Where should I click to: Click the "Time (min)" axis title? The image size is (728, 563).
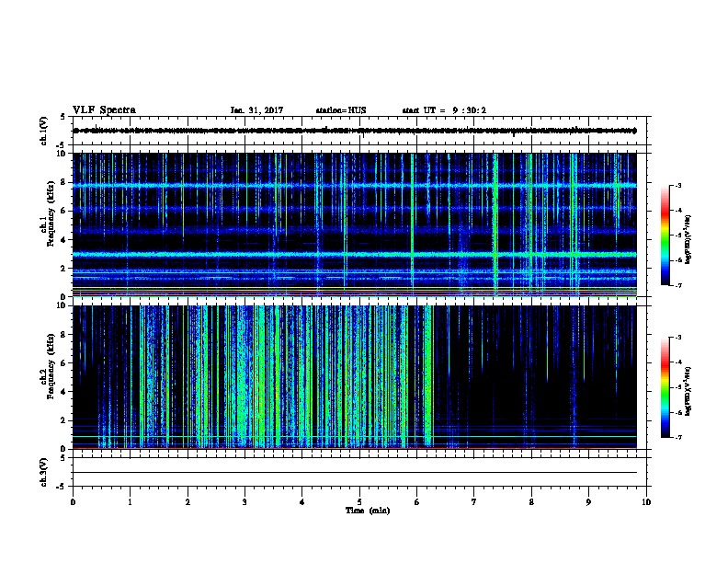pos(368,511)
